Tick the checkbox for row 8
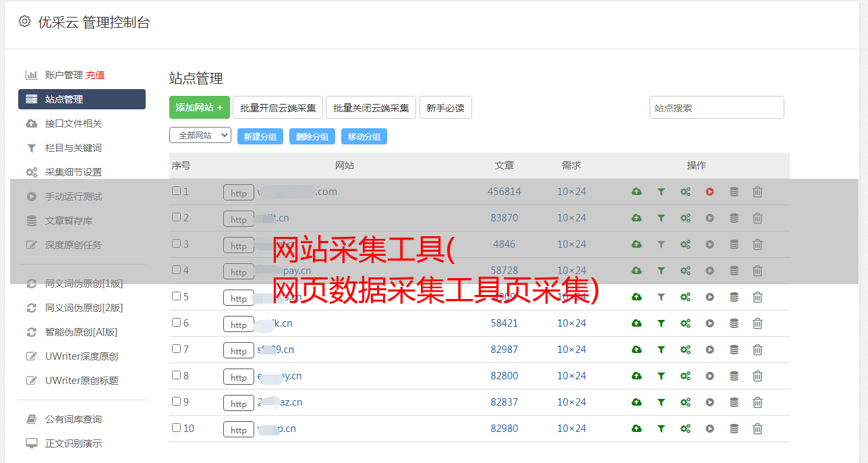This screenshot has height=463, width=868. pyautogui.click(x=176, y=375)
